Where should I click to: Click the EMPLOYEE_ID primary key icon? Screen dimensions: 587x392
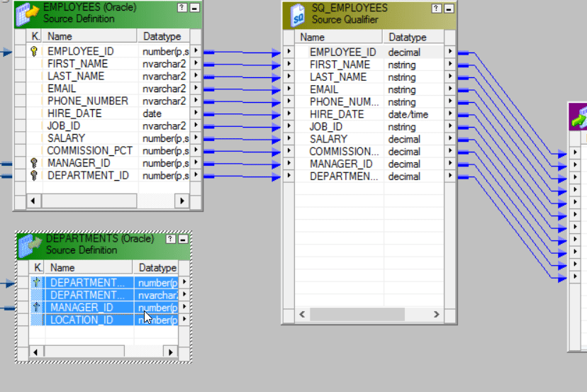[34, 51]
